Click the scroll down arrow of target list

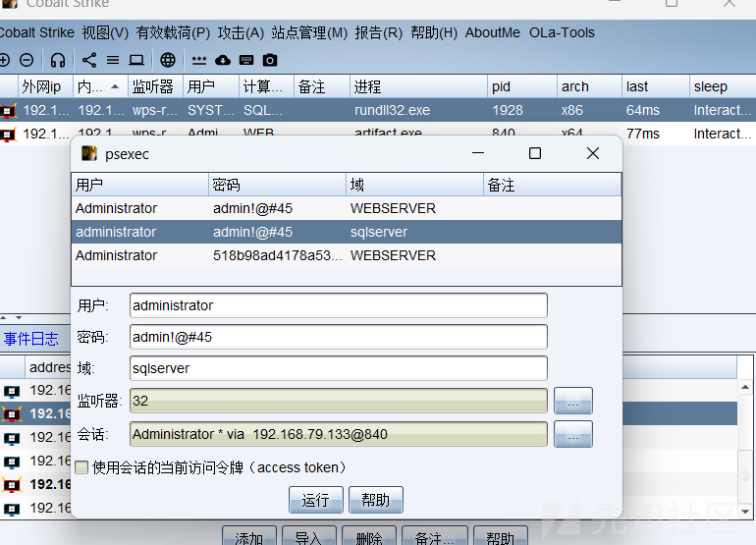[x=745, y=512]
